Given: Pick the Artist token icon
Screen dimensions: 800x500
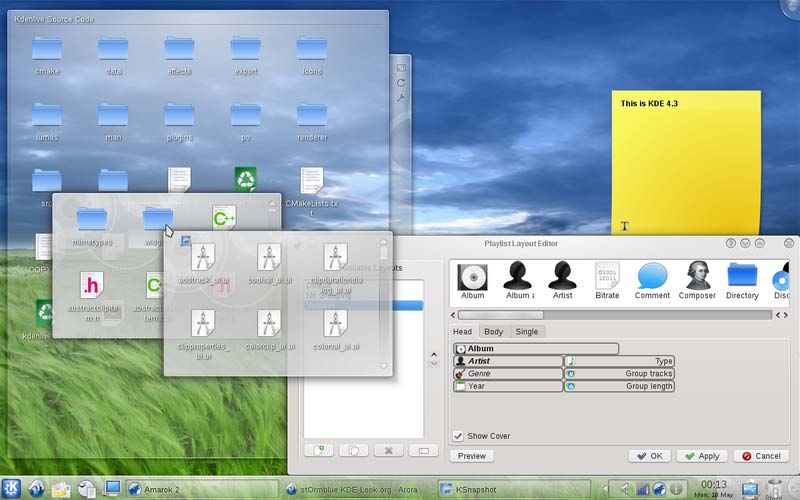Looking at the screenshot, I should 562,276.
